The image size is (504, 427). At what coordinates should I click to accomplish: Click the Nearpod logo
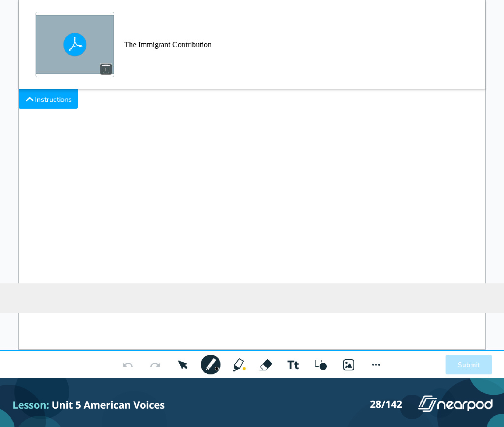pyautogui.click(x=455, y=404)
